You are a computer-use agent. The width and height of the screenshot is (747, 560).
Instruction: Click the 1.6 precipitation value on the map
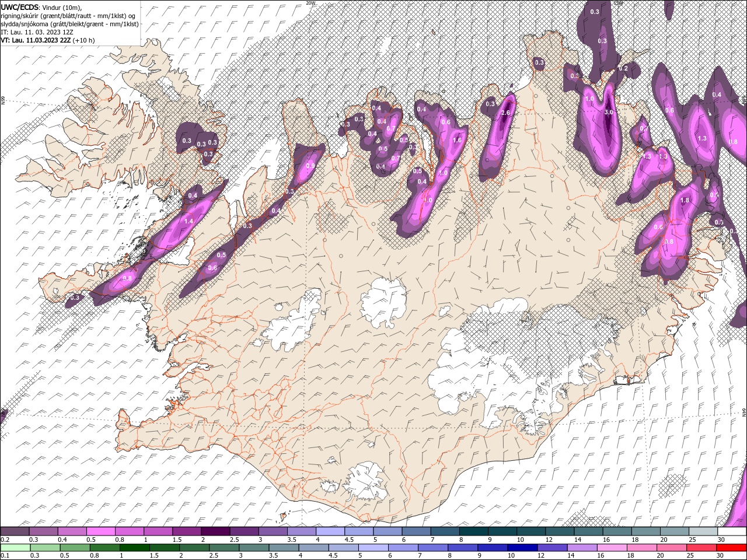pyautogui.click(x=457, y=140)
